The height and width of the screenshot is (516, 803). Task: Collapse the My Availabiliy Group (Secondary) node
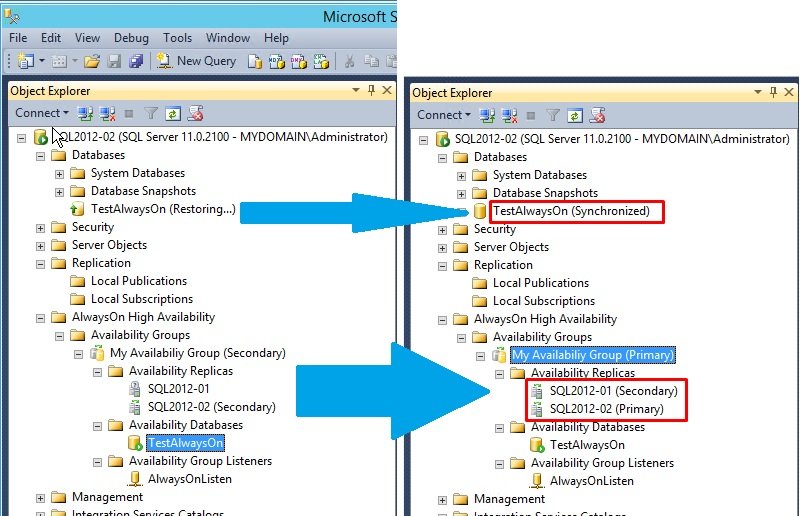point(79,353)
